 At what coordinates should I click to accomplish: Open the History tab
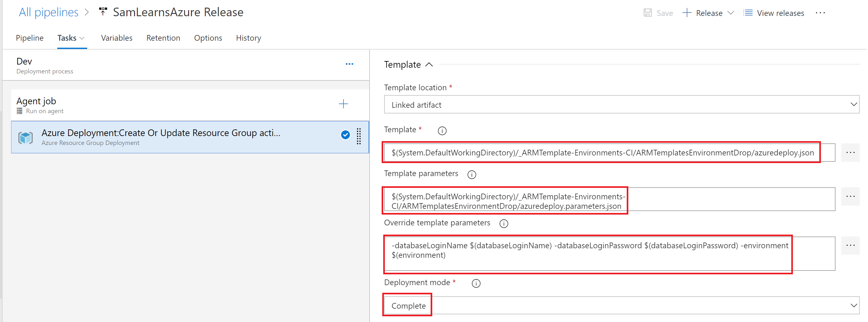[x=248, y=38]
